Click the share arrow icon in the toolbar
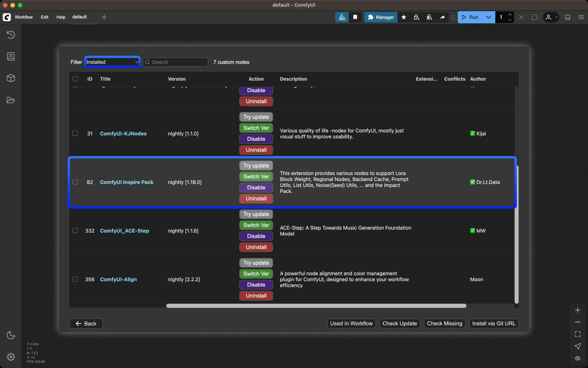The image size is (588, 368). [442, 17]
